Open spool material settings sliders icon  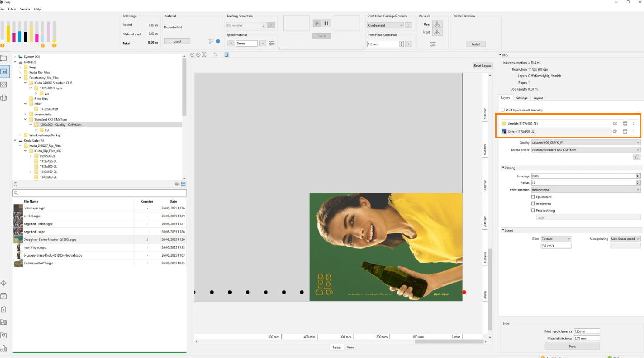point(272,44)
